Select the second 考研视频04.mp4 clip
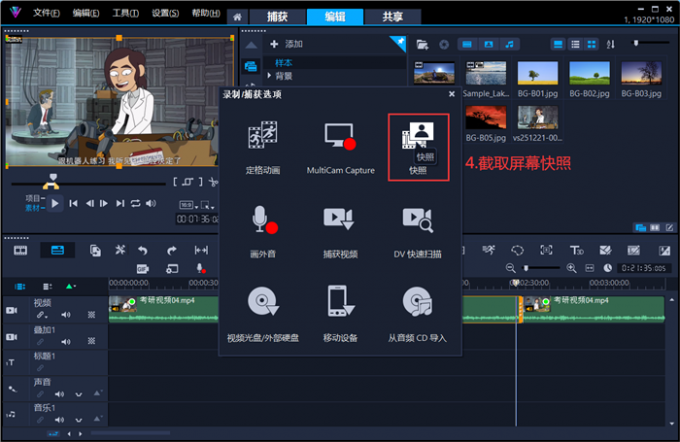This screenshot has width=680, height=442. (x=594, y=309)
